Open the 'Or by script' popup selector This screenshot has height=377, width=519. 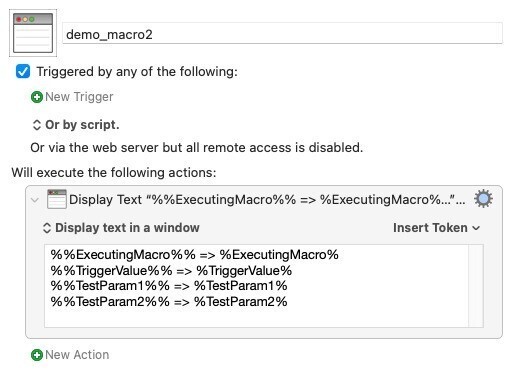point(75,125)
